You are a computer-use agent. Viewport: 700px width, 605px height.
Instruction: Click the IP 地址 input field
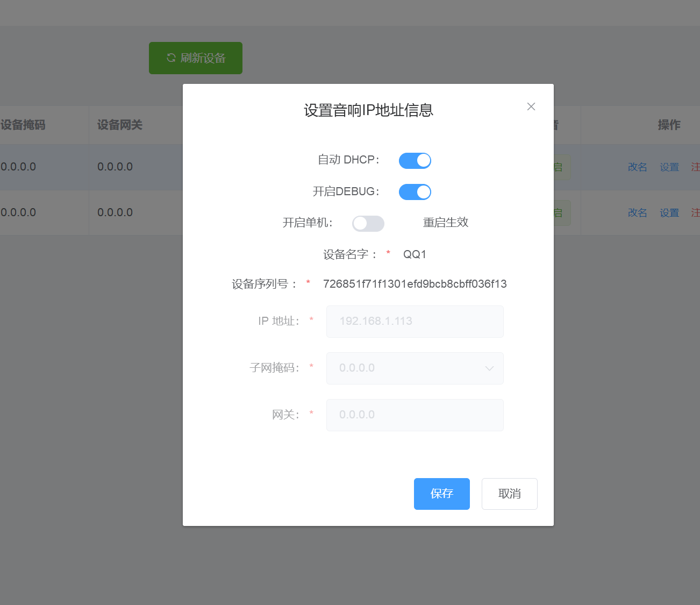415,322
